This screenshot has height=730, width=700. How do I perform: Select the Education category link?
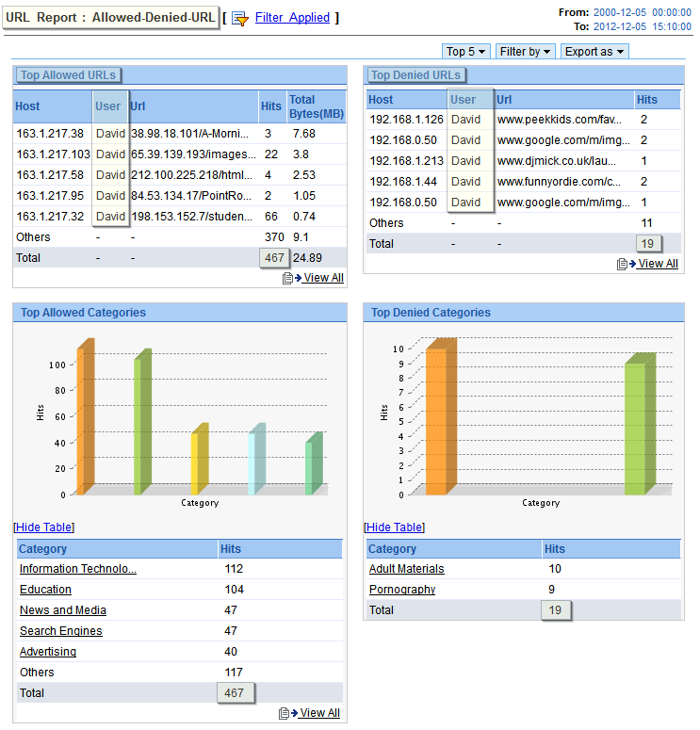[x=45, y=590]
